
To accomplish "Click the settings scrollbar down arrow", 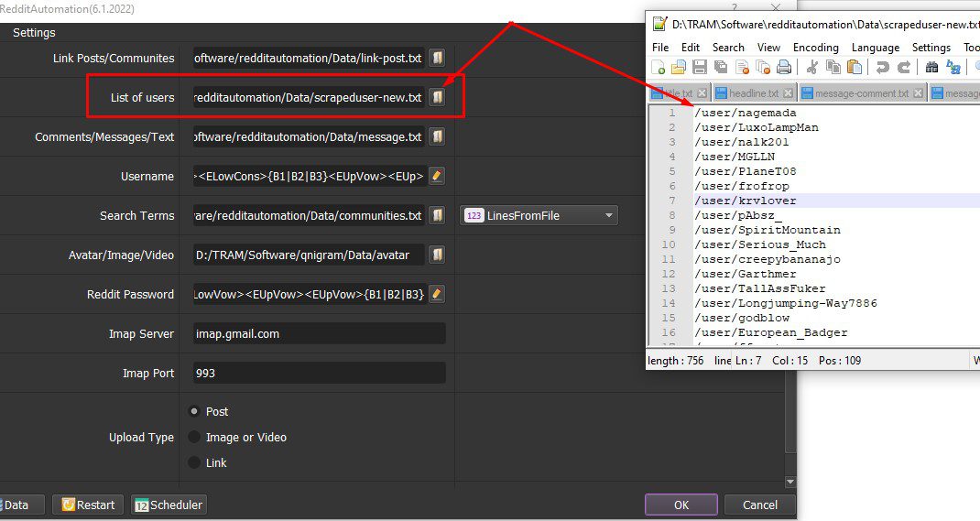I will (790, 482).
